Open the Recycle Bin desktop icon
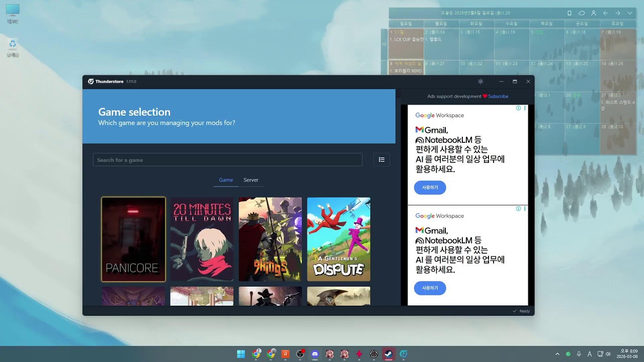The image size is (644, 362). 13,48
